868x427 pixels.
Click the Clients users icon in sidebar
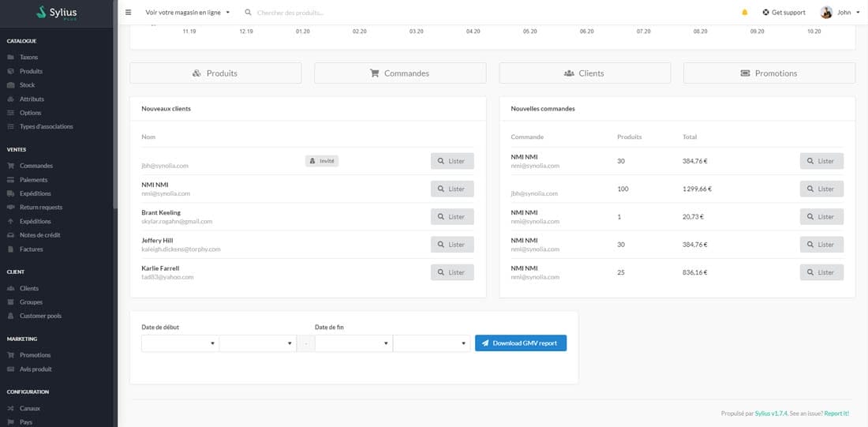[10, 289]
